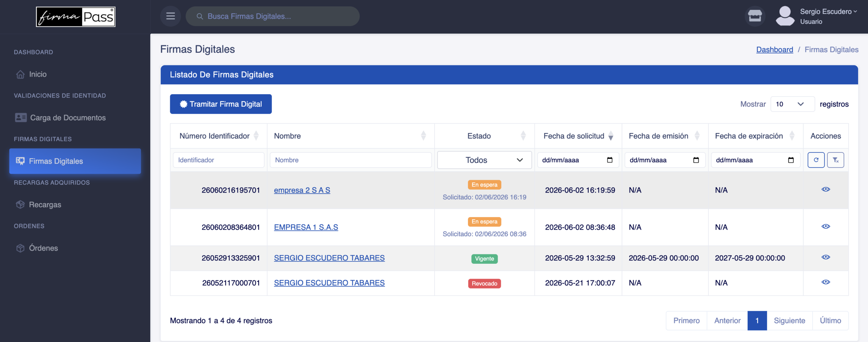Click the clear filters funnel icon

coord(835,160)
